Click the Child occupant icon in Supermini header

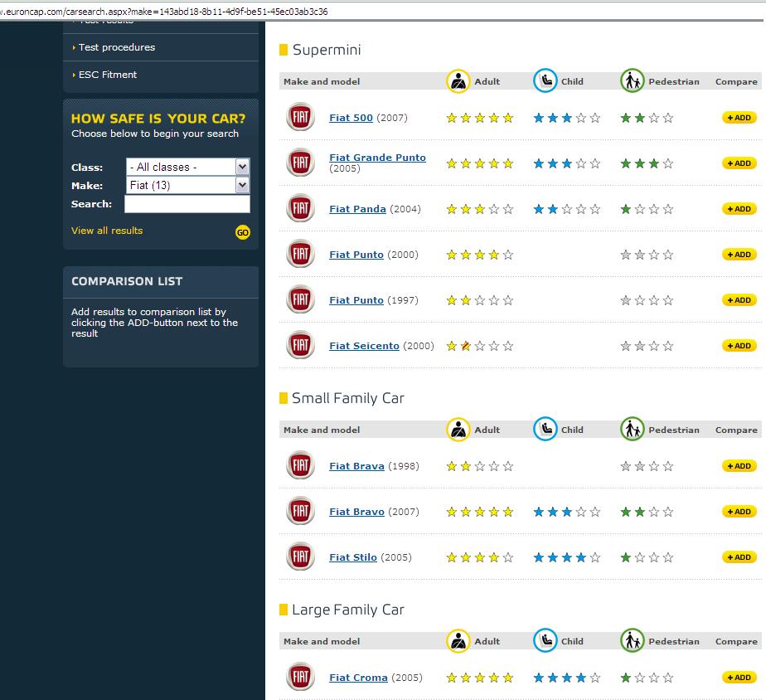click(x=545, y=81)
